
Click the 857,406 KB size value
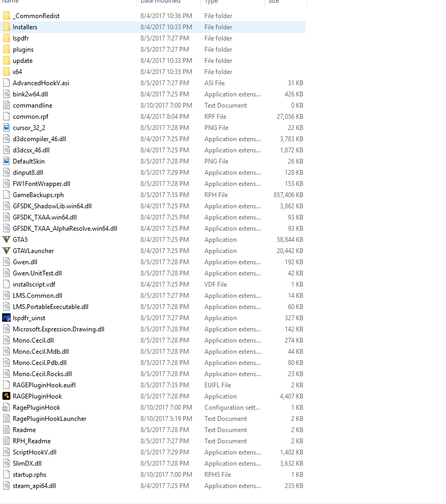pos(288,195)
